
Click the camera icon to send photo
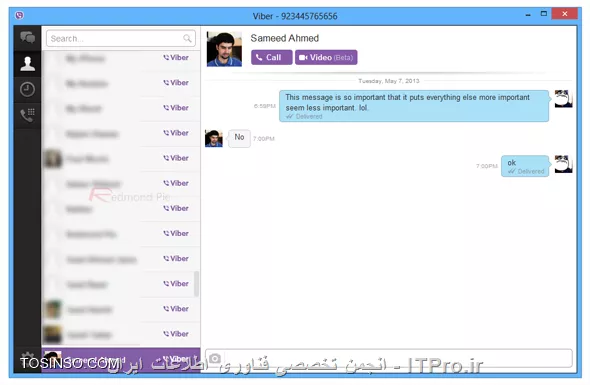[x=215, y=358]
